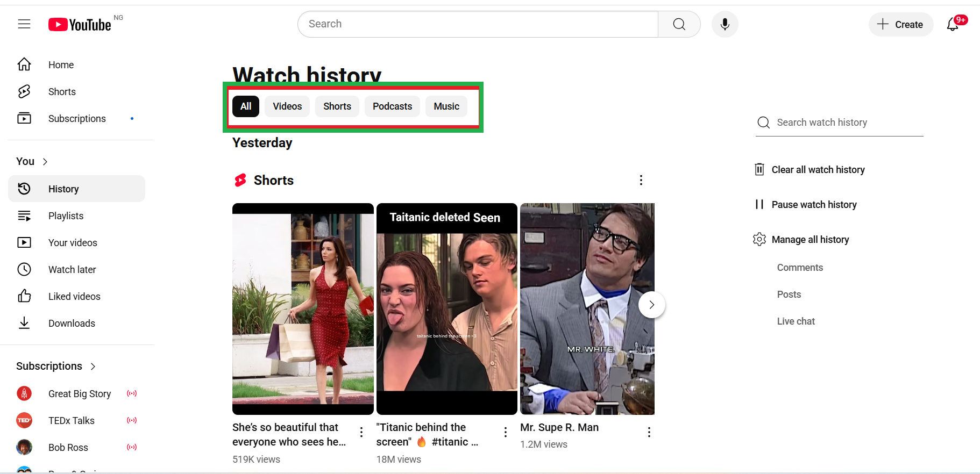
Task: Open Liked videos
Action: pyautogui.click(x=76, y=296)
